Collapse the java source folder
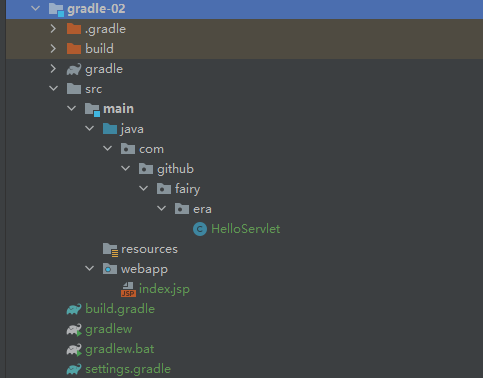The height and width of the screenshot is (378, 483). (x=89, y=129)
